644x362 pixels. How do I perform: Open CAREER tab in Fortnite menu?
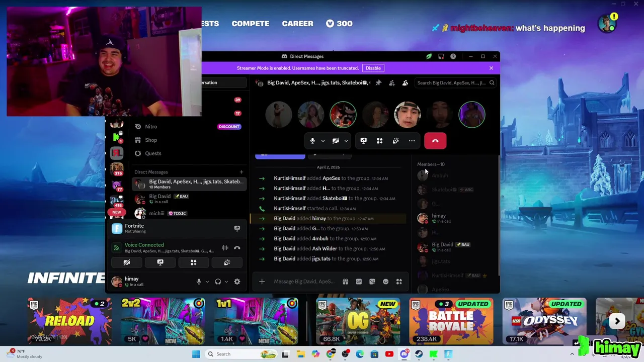[297, 24]
